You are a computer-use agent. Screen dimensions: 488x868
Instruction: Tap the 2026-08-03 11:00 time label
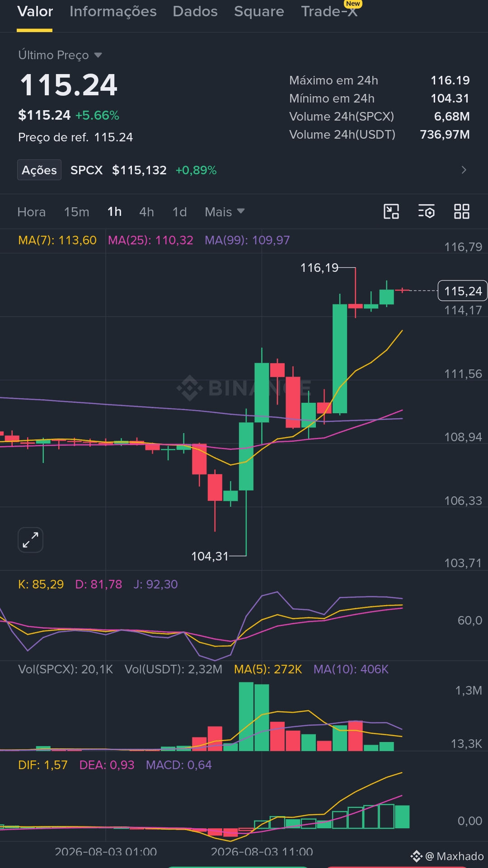click(x=262, y=852)
